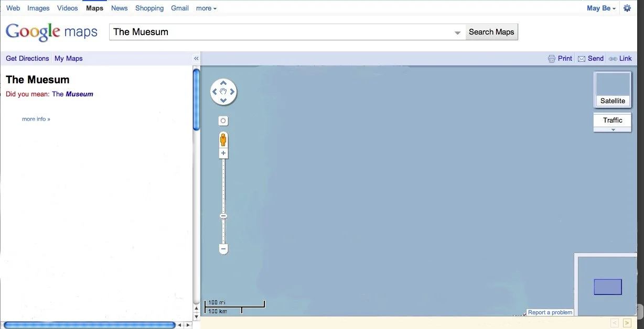This screenshot has height=329, width=644.
Task: Open Gmail
Action: pyautogui.click(x=180, y=8)
